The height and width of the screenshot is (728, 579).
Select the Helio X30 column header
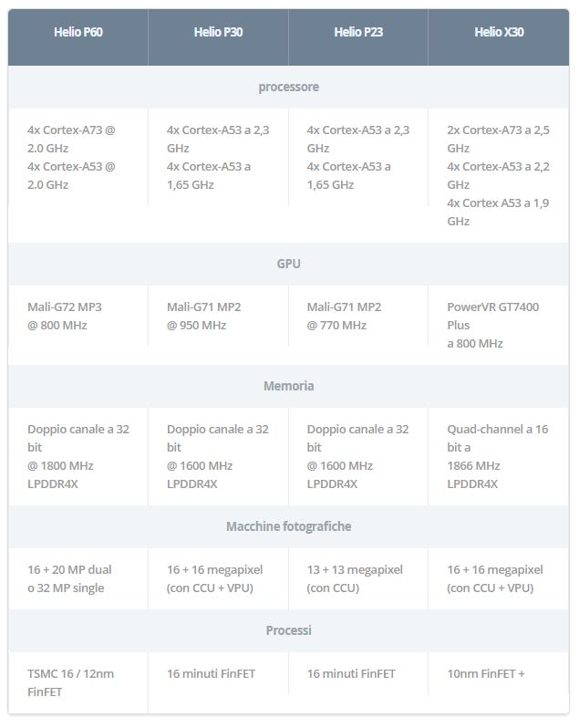[499, 32]
